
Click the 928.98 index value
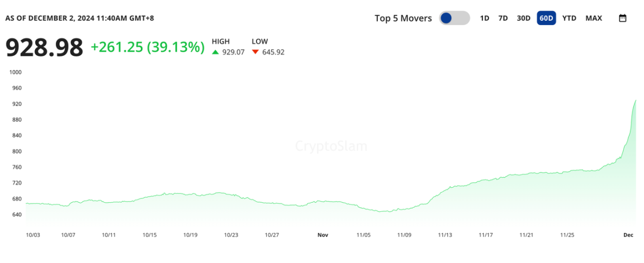pos(44,47)
